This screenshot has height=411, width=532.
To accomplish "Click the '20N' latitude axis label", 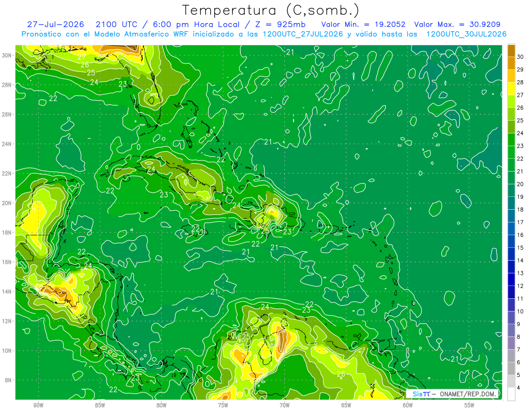I will coord(8,203).
